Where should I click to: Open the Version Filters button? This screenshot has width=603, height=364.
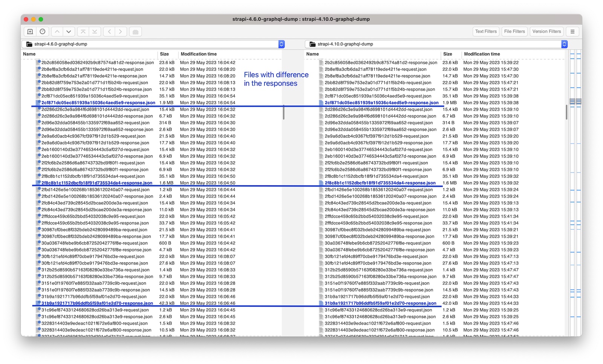click(x=546, y=32)
